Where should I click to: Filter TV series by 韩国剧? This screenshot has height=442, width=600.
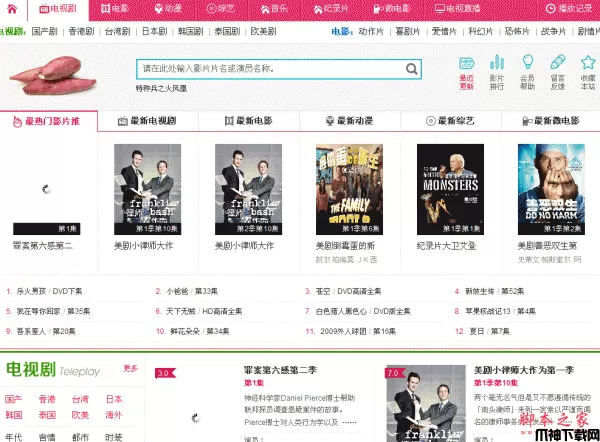tap(191, 31)
